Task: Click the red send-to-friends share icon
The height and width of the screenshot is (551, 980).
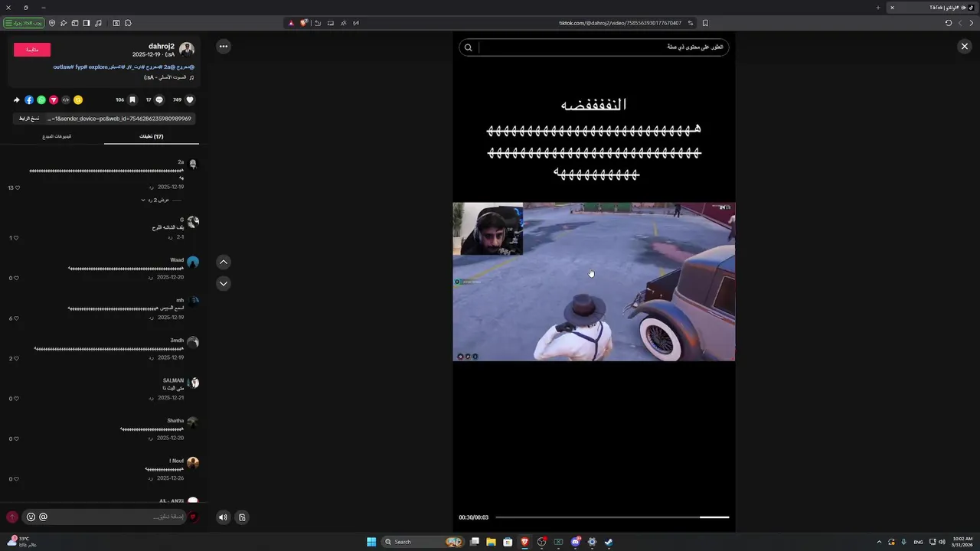Action: pyautogui.click(x=54, y=99)
